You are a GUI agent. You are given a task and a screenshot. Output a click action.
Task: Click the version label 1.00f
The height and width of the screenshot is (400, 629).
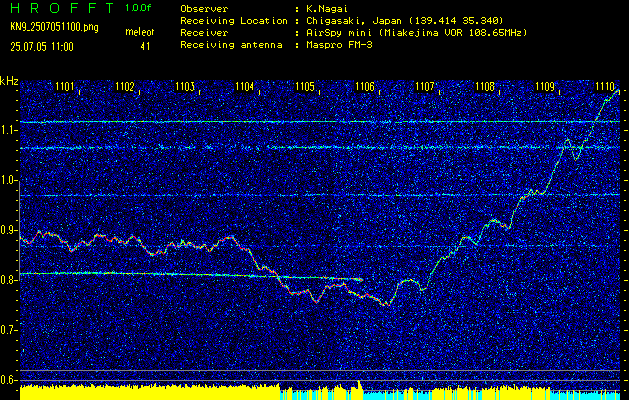click(138, 8)
